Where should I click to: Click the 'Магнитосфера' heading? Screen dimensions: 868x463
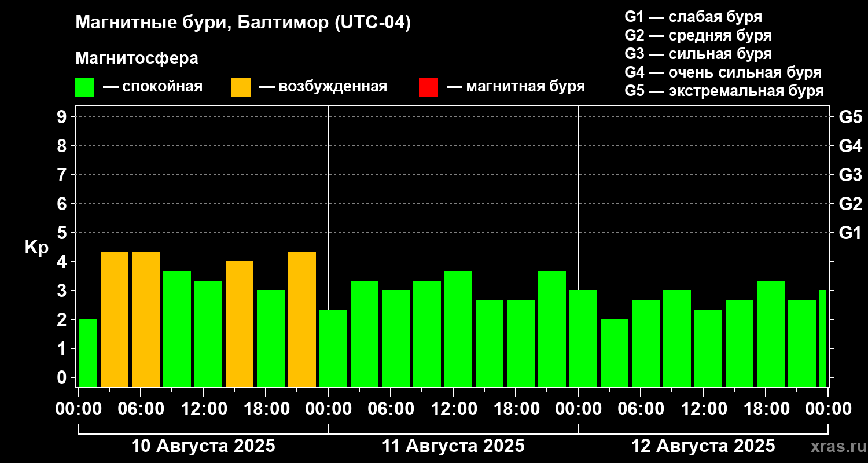137,58
